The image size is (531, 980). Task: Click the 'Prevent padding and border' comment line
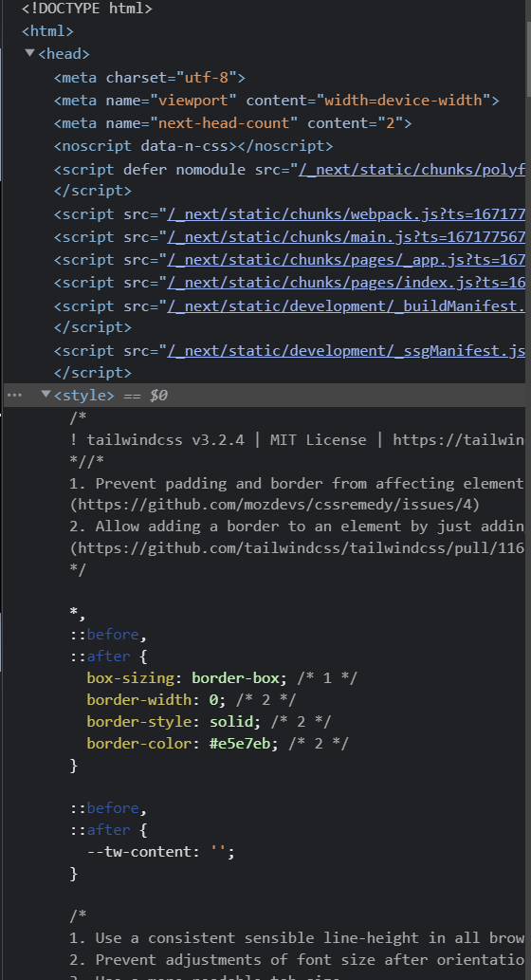(297, 483)
